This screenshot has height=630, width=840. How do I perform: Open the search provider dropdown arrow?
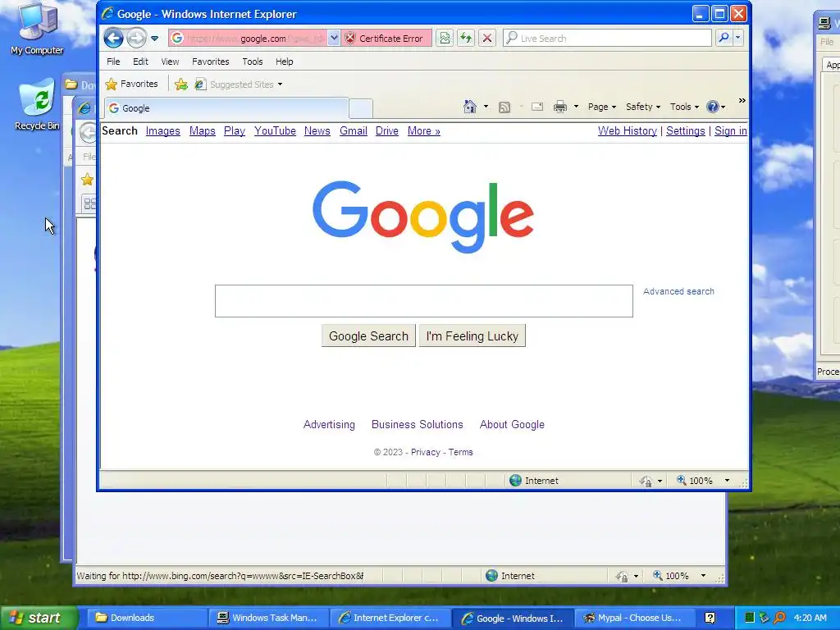[737, 38]
